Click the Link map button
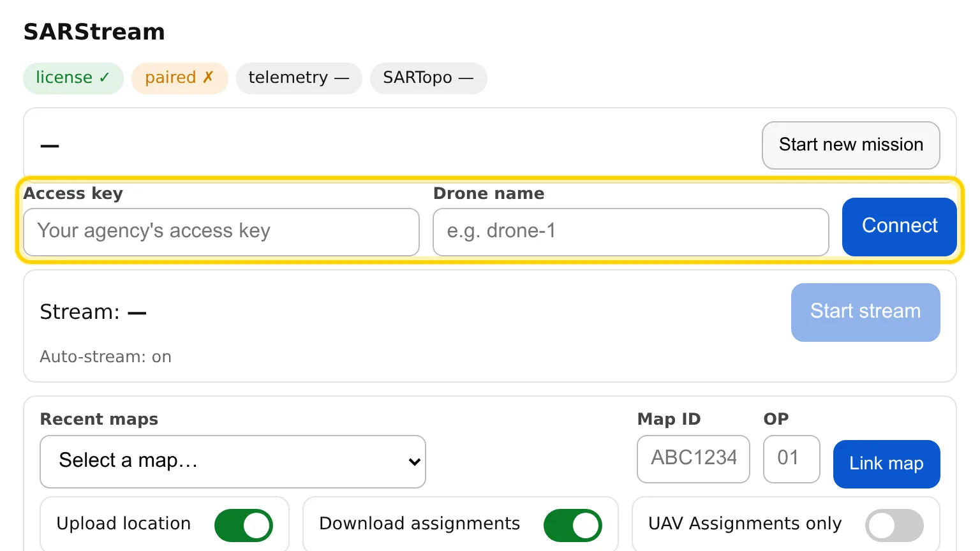The height and width of the screenshot is (551, 980). 887,464
